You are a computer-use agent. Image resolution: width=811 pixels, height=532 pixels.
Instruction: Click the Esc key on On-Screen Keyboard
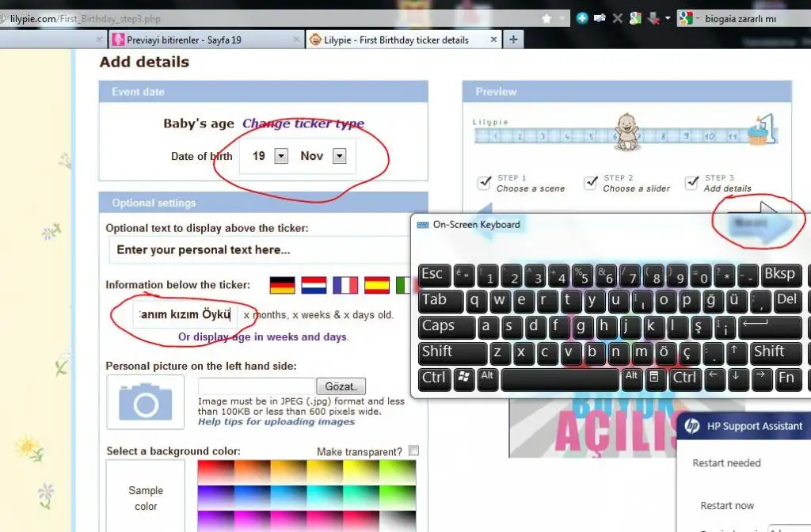click(x=435, y=275)
